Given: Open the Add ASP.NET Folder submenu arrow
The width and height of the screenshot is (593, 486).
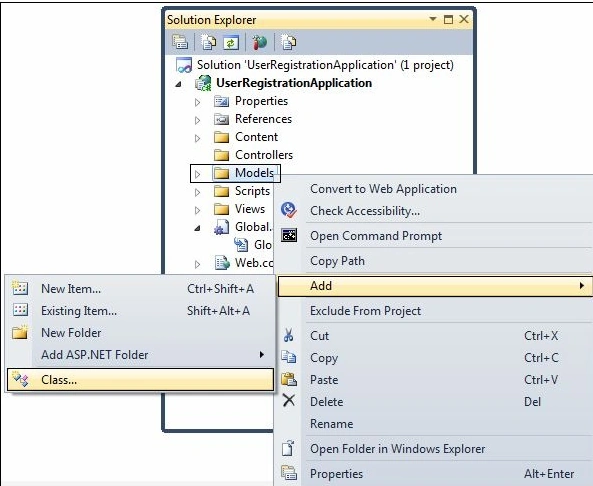Looking at the screenshot, I should click(x=261, y=354).
